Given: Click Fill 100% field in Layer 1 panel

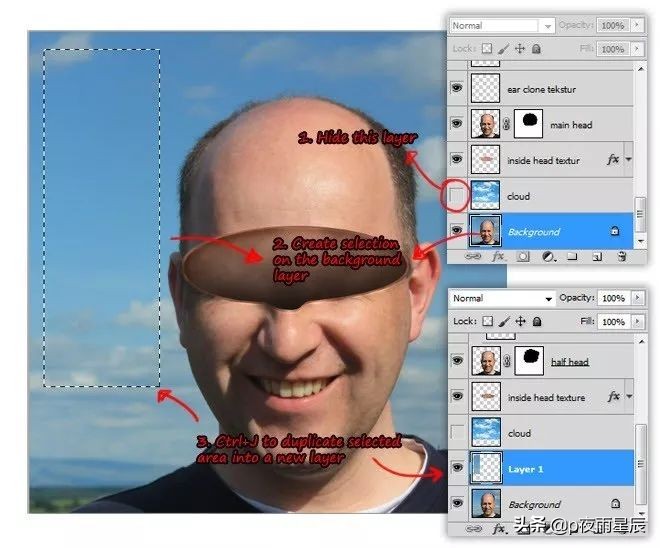Looking at the screenshot, I should coord(614,322).
